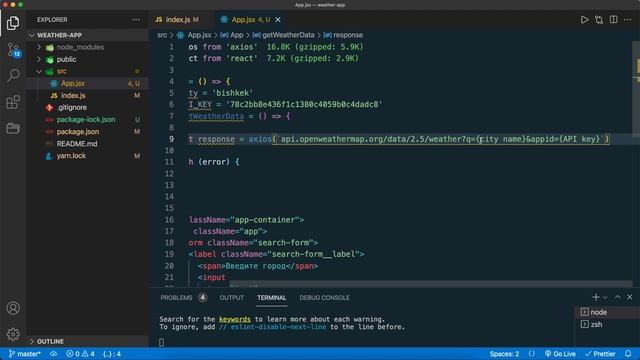Click the editor vertical scrollbar minimap
The height and width of the screenshot is (360, 640).
coord(636,90)
